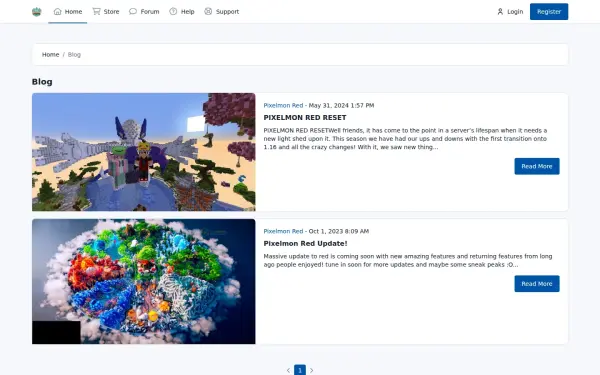Open the PIXELMON RED RESET post thumbnail

[143, 152]
